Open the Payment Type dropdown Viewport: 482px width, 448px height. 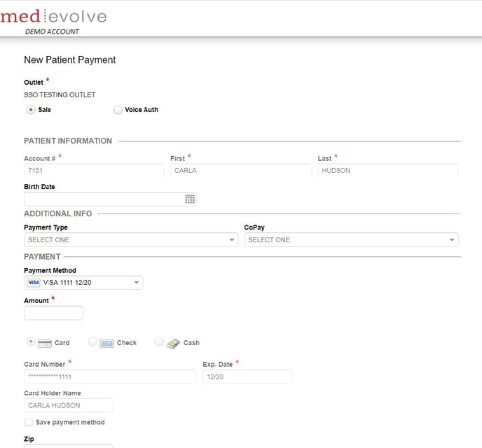131,240
